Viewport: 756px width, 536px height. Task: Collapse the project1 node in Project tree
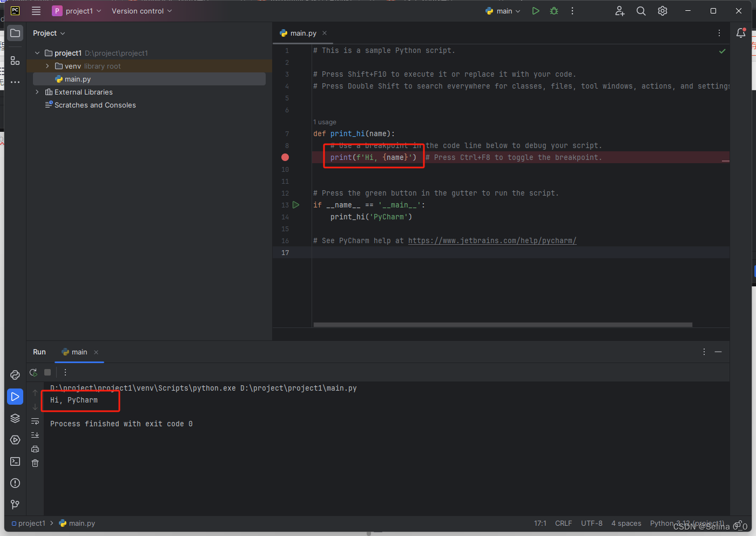pos(36,52)
